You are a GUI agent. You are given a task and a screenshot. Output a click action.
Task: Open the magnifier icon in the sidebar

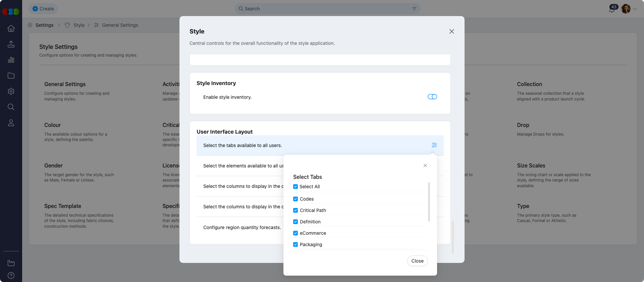click(x=11, y=107)
